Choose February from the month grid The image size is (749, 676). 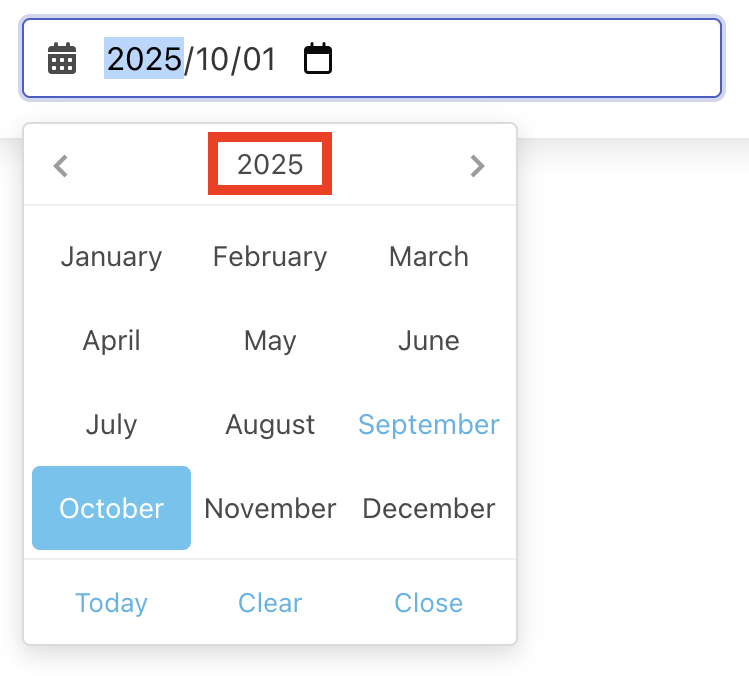(270, 257)
